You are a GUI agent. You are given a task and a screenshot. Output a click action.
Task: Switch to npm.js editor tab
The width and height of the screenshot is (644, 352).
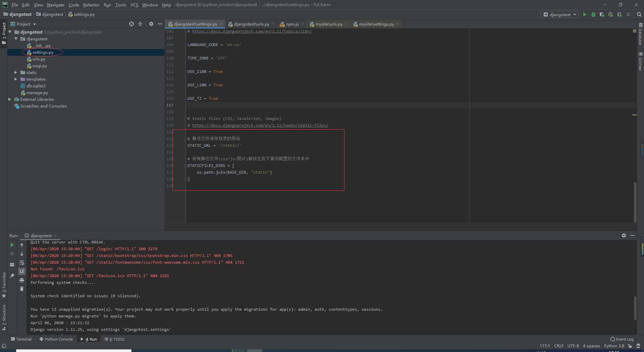coord(292,24)
